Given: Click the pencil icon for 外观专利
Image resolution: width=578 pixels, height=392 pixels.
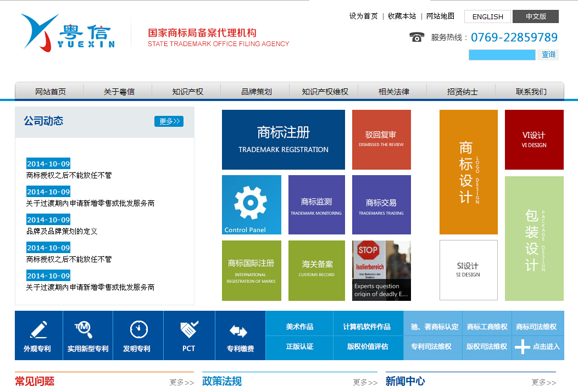Looking at the screenshot, I should pyautogui.click(x=38, y=329).
